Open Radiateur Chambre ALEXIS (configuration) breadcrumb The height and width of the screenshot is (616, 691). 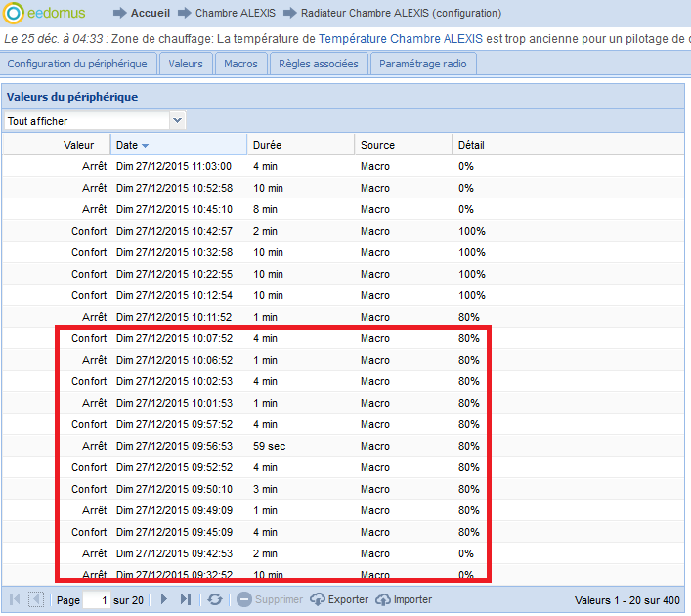[402, 14]
